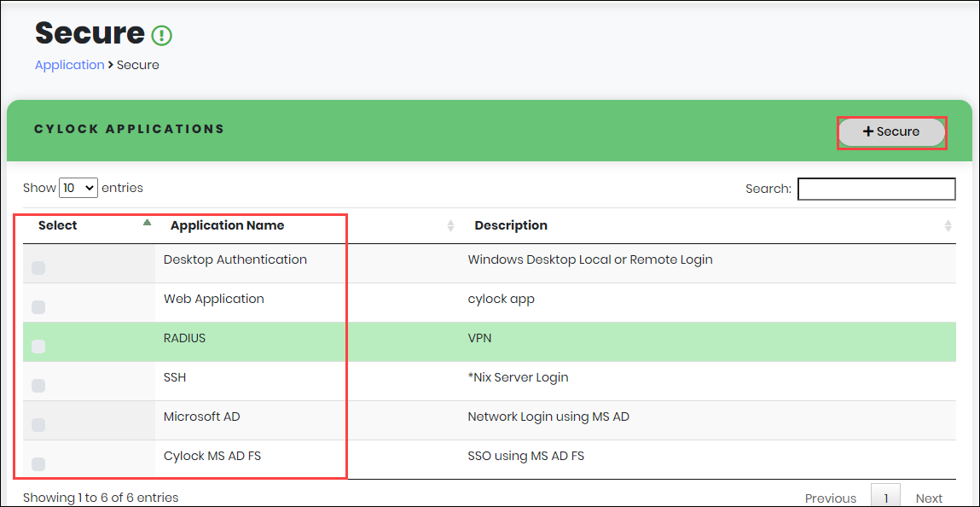Click the Windows Desktop Local or Remote Login description
Viewport: 980px width, 507px height.
click(x=590, y=259)
